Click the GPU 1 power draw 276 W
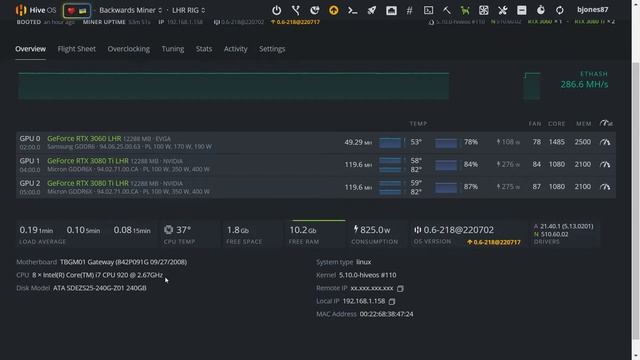Screen dimensions: 640x360 [508, 164]
